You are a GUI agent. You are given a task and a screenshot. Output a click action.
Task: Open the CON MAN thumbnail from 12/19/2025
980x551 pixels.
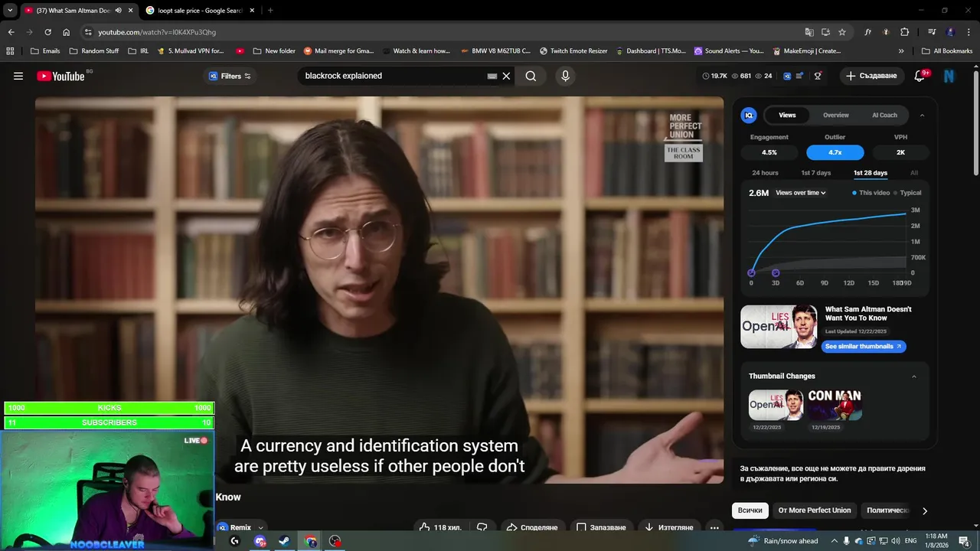[x=835, y=406]
